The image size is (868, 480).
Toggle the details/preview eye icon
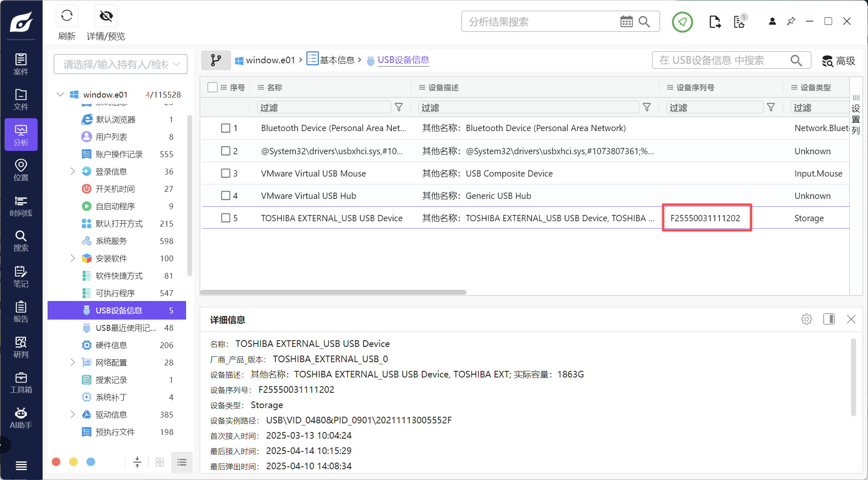(106, 17)
